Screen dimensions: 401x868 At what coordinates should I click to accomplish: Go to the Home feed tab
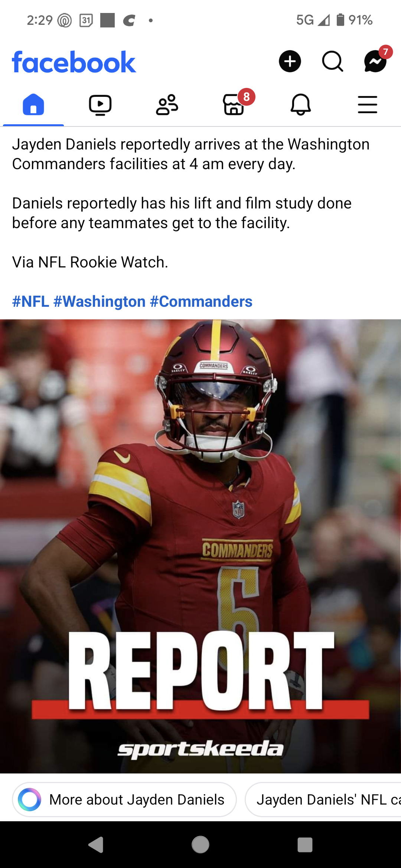coord(33,105)
